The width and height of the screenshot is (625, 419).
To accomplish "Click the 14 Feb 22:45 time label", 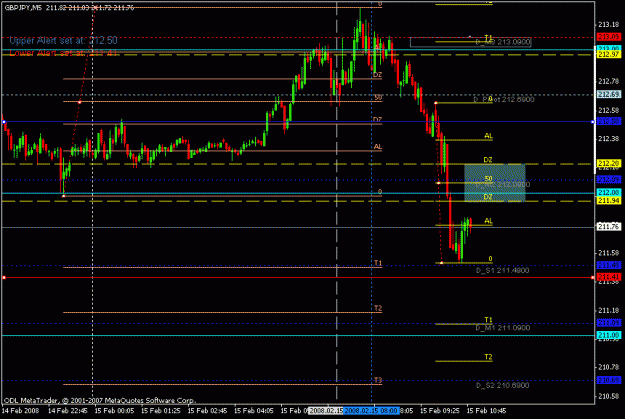I will pos(68,411).
